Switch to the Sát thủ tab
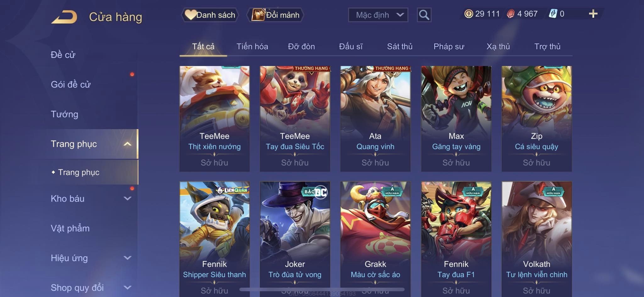 [400, 46]
